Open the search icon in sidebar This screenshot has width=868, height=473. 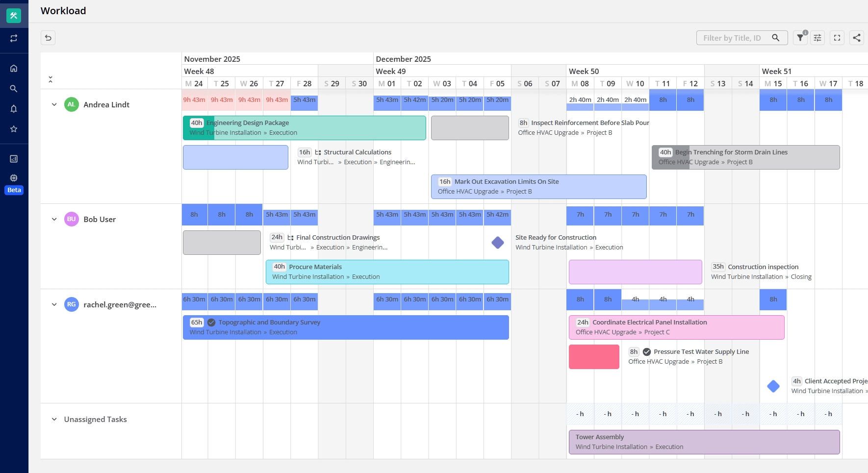(14, 89)
